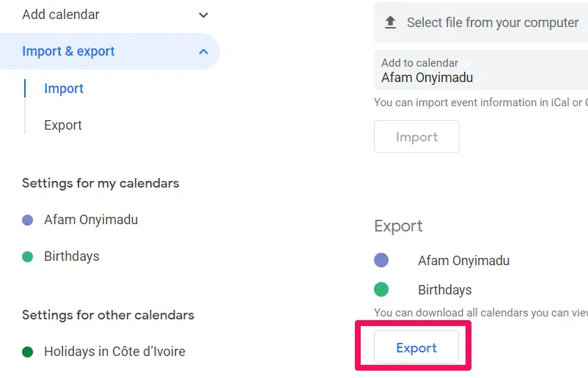
Task: Click the blue Export button
Action: point(416,347)
